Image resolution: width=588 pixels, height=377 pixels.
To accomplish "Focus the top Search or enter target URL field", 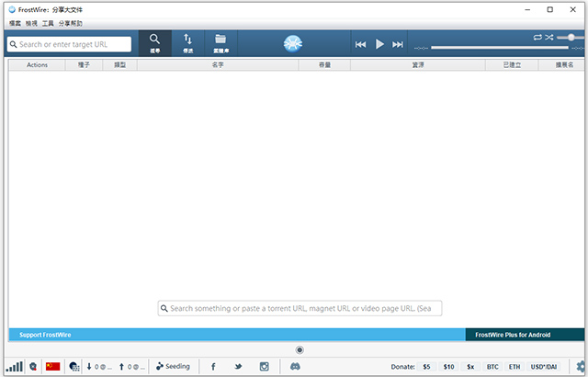I will (70, 44).
